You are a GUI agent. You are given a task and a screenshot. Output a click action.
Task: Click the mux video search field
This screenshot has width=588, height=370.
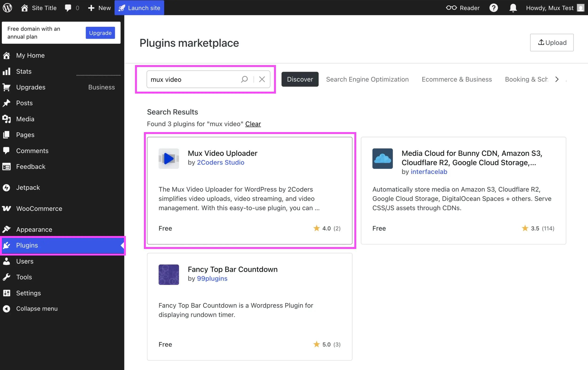(193, 79)
